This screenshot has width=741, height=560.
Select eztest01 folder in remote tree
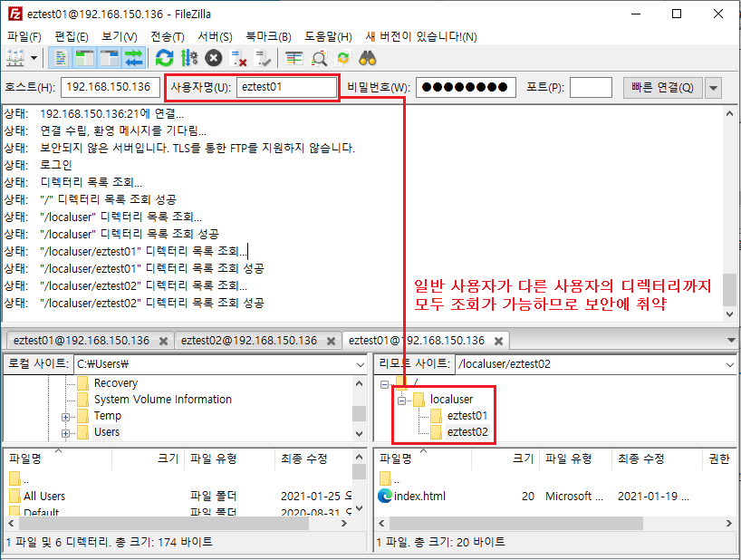point(467,416)
